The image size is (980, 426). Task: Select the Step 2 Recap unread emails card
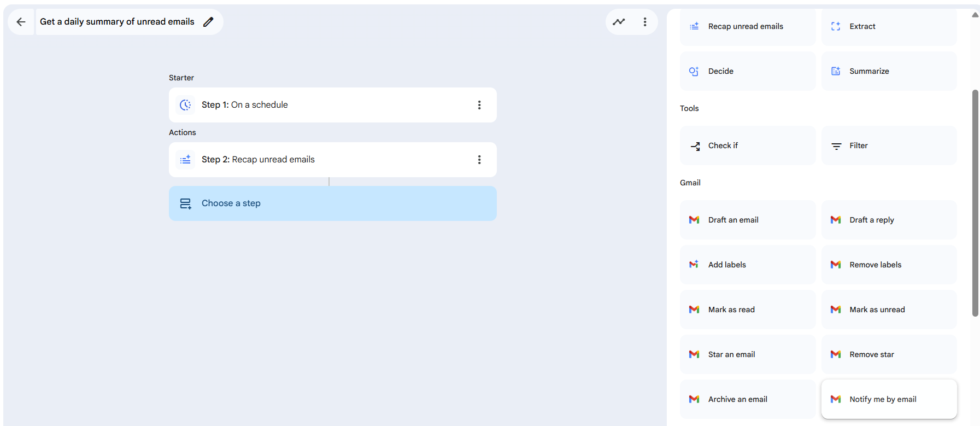pyautogui.click(x=328, y=160)
